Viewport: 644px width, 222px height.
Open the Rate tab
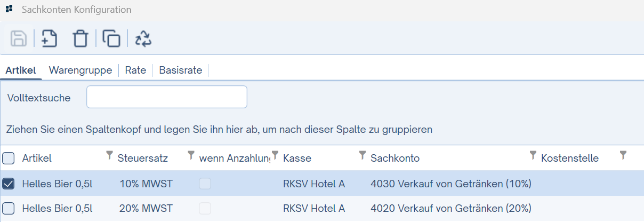(x=135, y=70)
